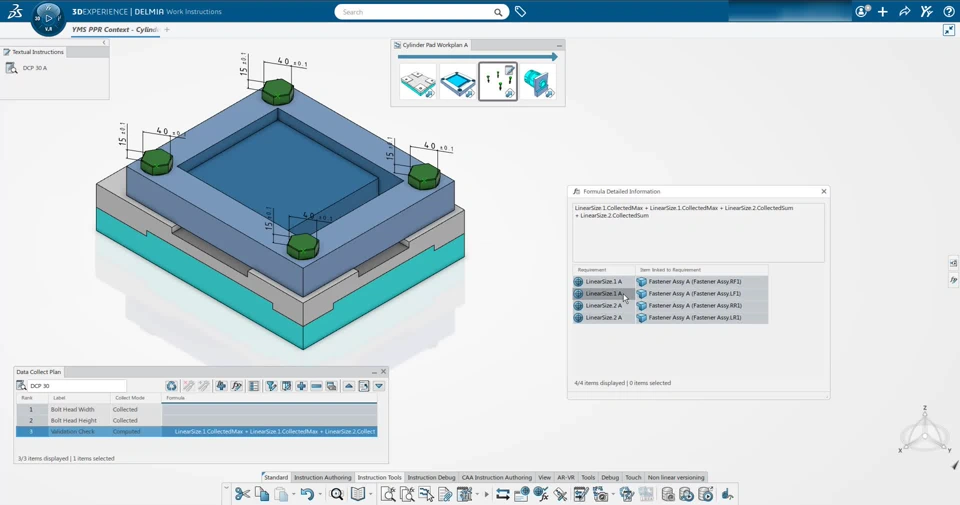This screenshot has height=505, width=960.
Task: Click the top Search field
Action: click(416, 12)
